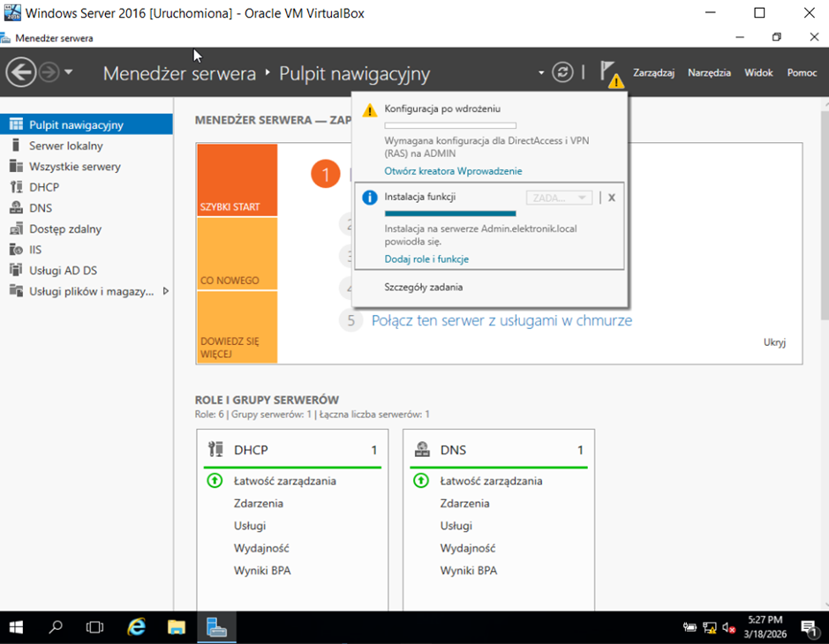Click Ukryj to hide welcome panel
The image size is (829, 644).
tap(774, 342)
